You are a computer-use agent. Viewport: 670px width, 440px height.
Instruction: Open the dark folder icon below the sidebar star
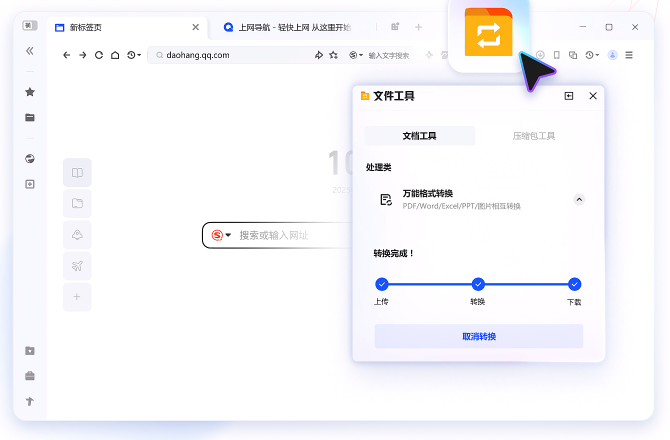[30, 117]
